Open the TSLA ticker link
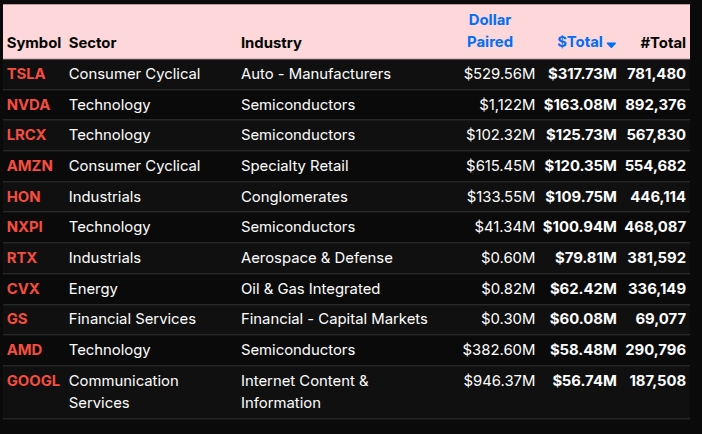Screen dimensions: 702x434 (26, 74)
